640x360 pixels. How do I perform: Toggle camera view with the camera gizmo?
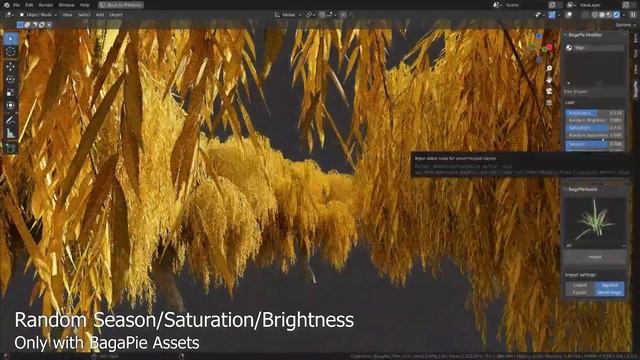[549, 91]
